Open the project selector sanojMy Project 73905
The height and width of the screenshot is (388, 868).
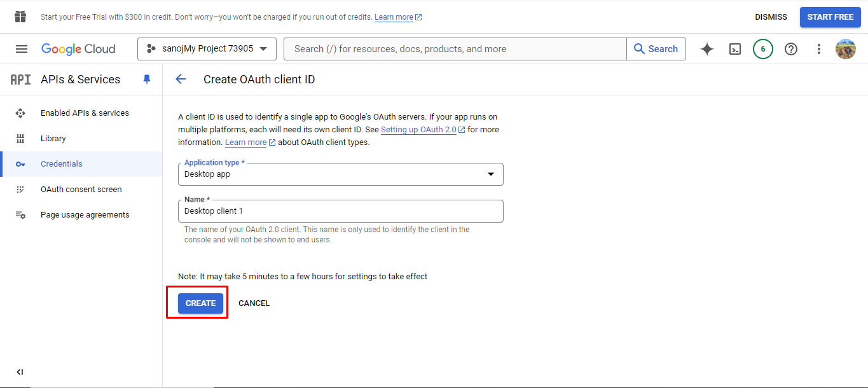tap(207, 49)
